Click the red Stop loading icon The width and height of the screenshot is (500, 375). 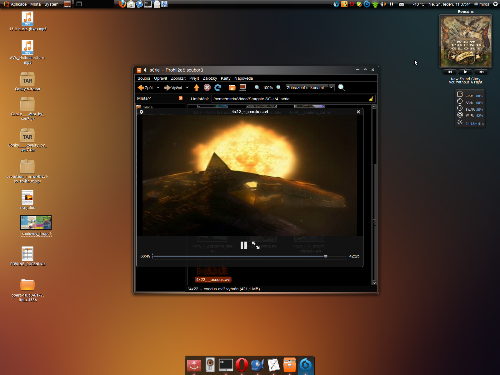[x=207, y=87]
